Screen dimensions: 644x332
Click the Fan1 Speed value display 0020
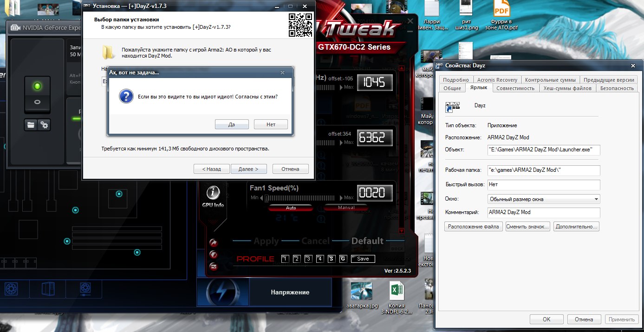(375, 192)
